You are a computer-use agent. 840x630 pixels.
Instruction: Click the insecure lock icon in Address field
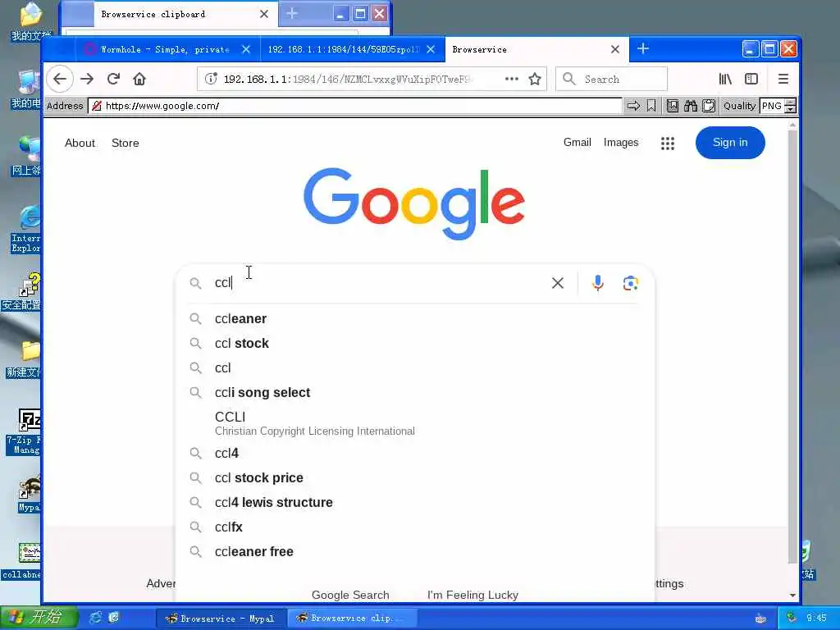(x=97, y=106)
